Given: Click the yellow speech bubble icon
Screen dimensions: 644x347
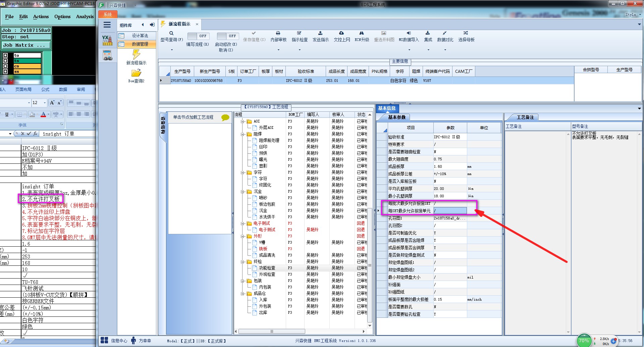Looking at the screenshot, I should [x=225, y=117].
